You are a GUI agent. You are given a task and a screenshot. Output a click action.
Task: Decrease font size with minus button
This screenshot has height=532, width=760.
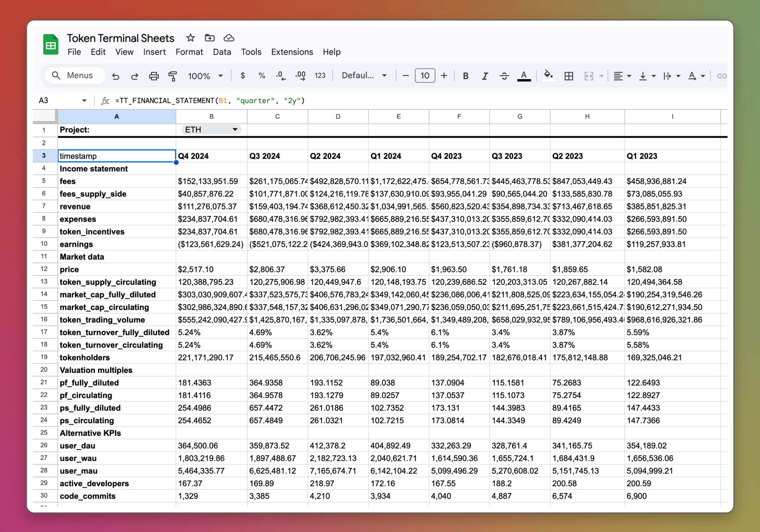pos(405,76)
